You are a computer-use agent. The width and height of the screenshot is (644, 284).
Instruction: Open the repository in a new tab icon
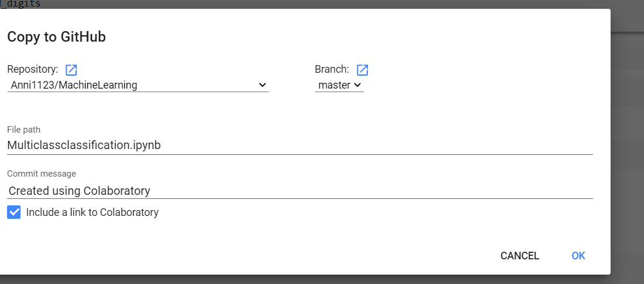pos(71,70)
